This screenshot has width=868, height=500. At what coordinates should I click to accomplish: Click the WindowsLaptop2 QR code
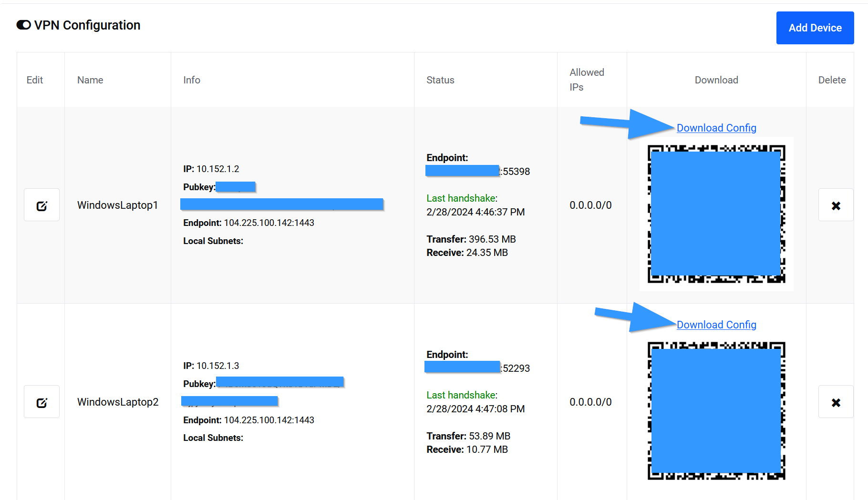click(716, 410)
